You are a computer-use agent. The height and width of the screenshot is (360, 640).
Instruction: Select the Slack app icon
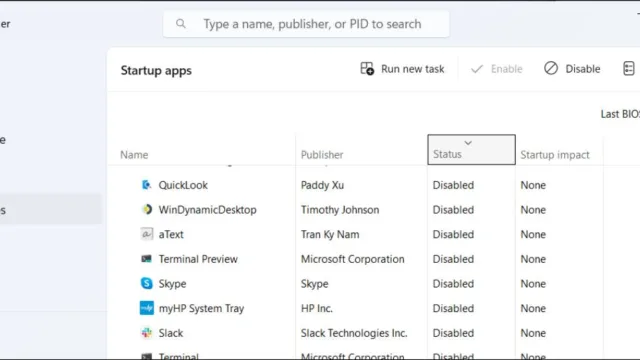point(147,333)
